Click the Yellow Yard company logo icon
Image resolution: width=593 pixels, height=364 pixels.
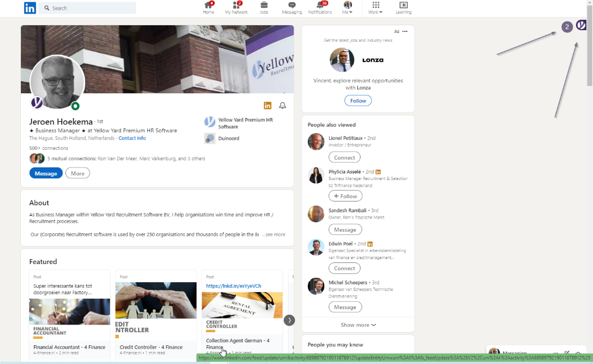click(209, 122)
